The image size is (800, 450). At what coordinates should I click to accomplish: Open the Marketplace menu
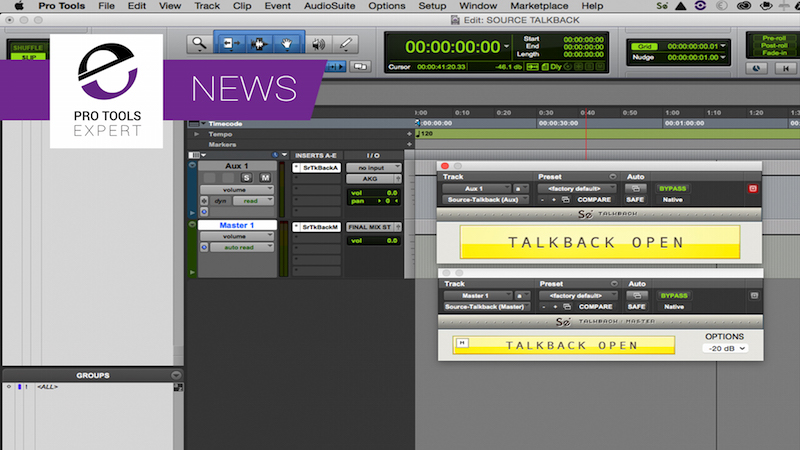[539, 6]
